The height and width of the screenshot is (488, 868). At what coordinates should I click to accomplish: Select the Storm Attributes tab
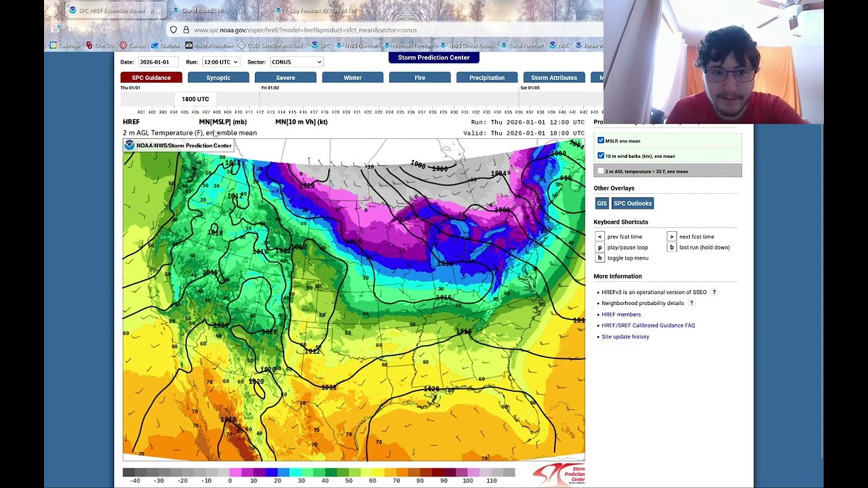coord(554,78)
